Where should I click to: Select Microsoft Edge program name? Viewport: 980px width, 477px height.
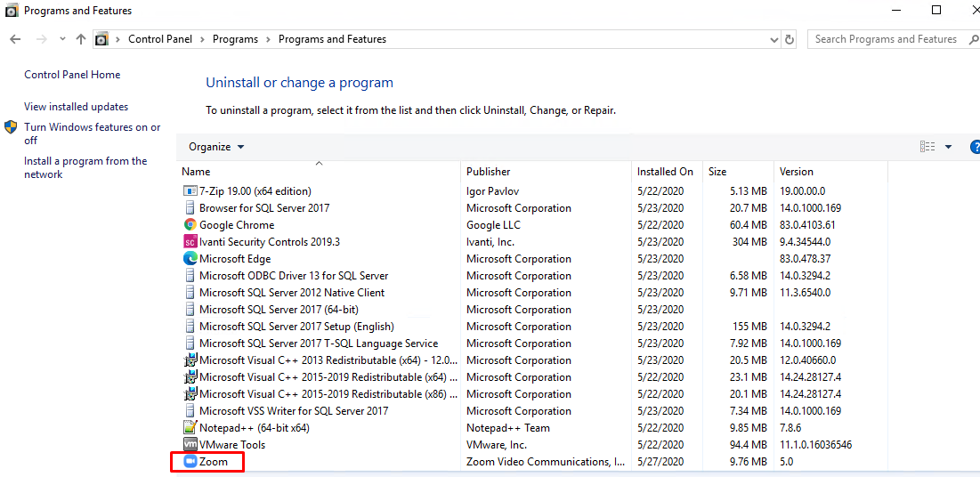[x=234, y=258]
